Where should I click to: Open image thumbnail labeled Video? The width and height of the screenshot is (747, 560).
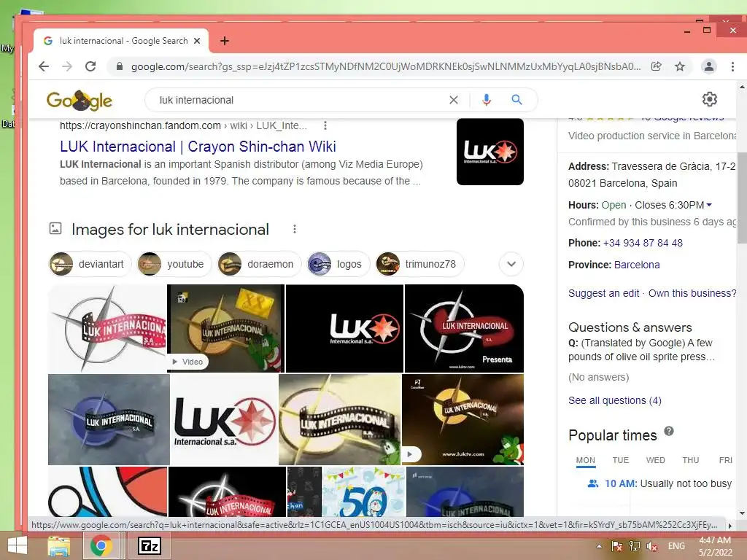click(x=226, y=329)
